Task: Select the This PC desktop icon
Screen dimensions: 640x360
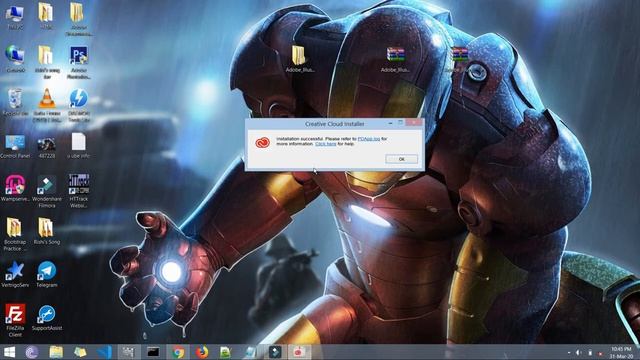Action: click(x=15, y=18)
